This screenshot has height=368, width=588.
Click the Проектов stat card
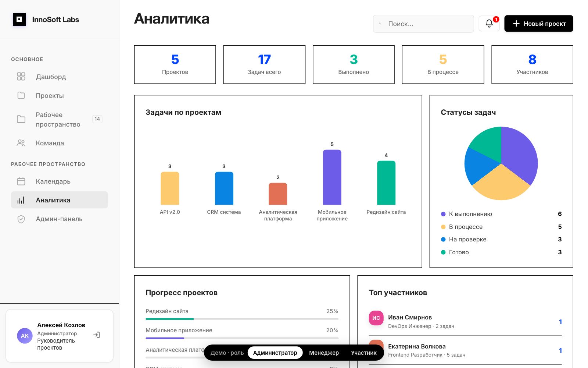[x=175, y=64]
